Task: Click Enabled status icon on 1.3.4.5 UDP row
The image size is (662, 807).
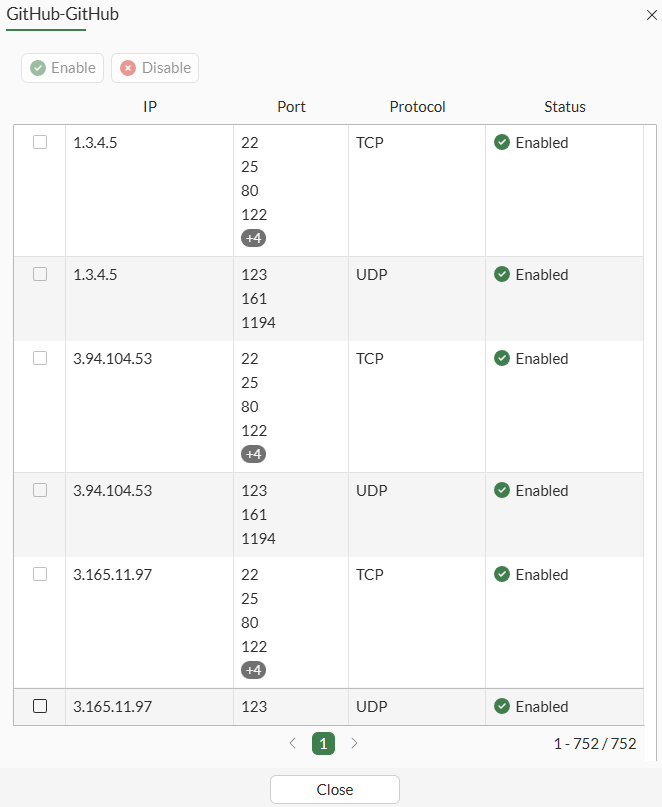Action: pyautogui.click(x=501, y=274)
